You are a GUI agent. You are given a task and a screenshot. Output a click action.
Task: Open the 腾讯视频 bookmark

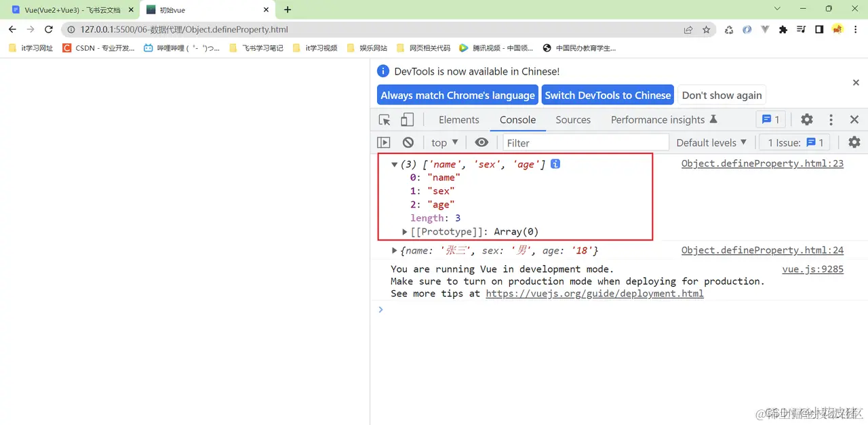point(496,48)
